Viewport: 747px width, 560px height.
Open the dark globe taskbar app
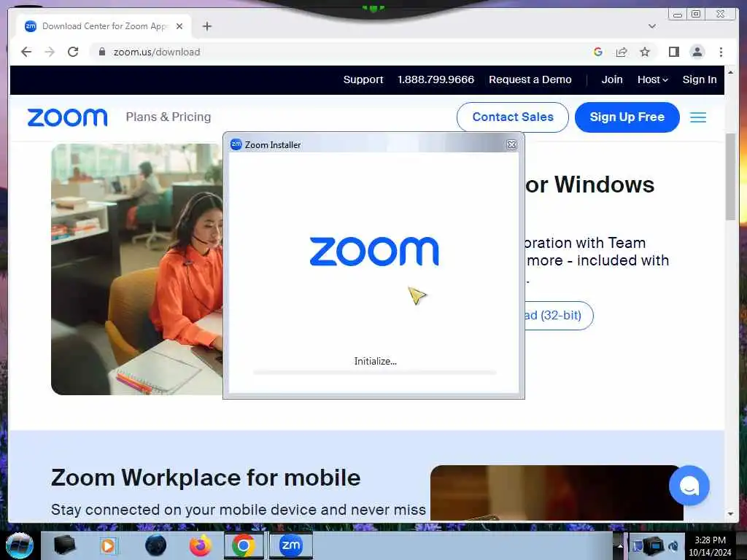coord(155,545)
